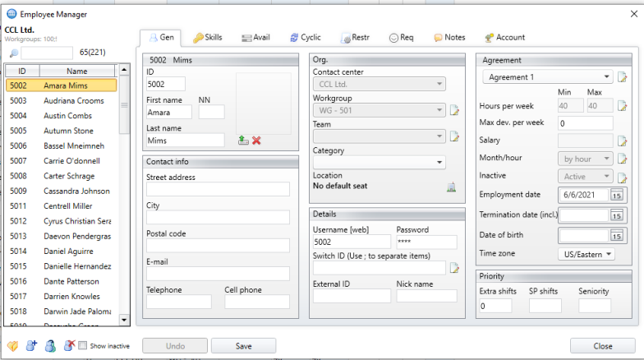Click the First name field

point(169,112)
